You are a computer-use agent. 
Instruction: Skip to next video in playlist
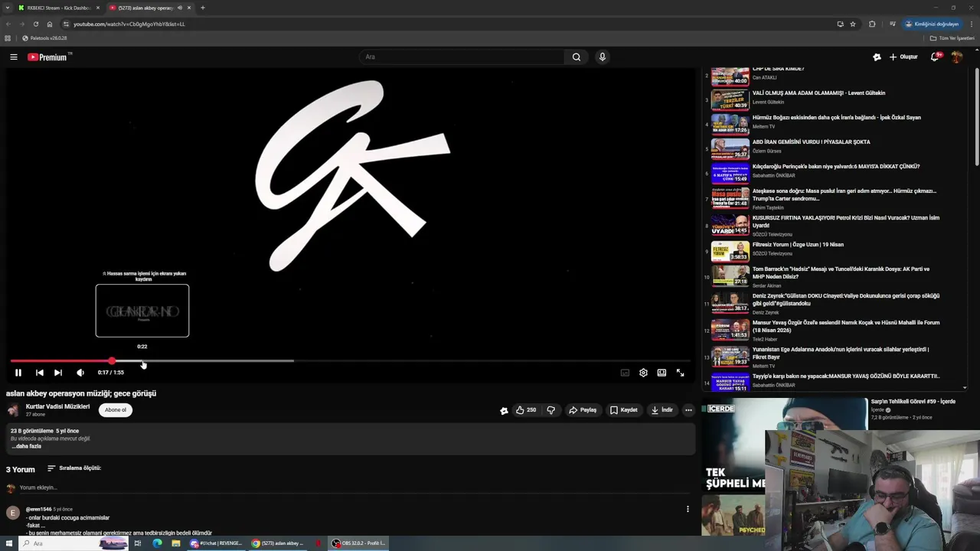click(58, 373)
